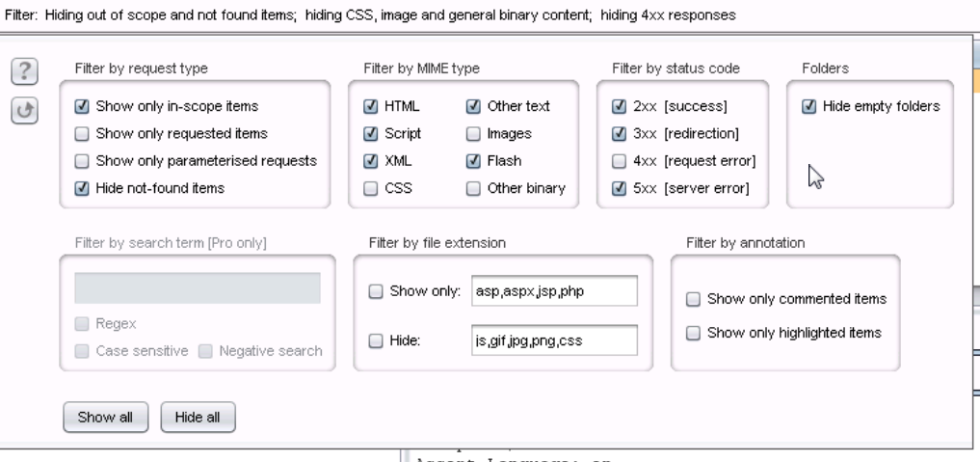Enable 4xx request error status filter
The width and height of the screenshot is (980, 462).
pyautogui.click(x=620, y=161)
